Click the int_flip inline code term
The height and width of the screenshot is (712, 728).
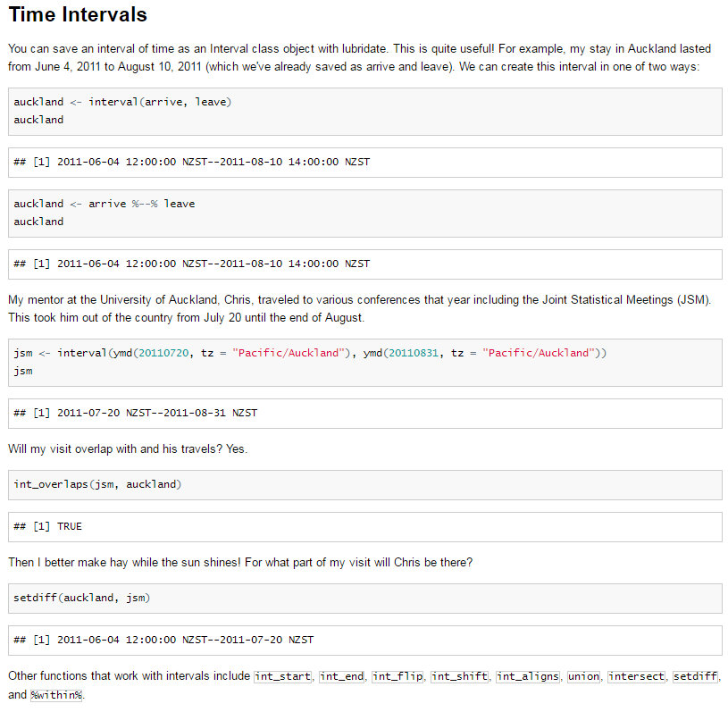click(x=397, y=676)
